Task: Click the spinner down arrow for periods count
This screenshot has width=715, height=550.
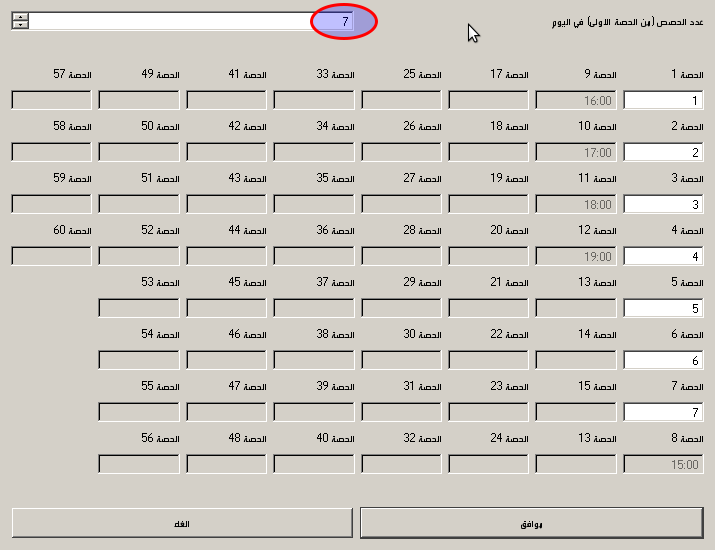Action: tap(20, 25)
